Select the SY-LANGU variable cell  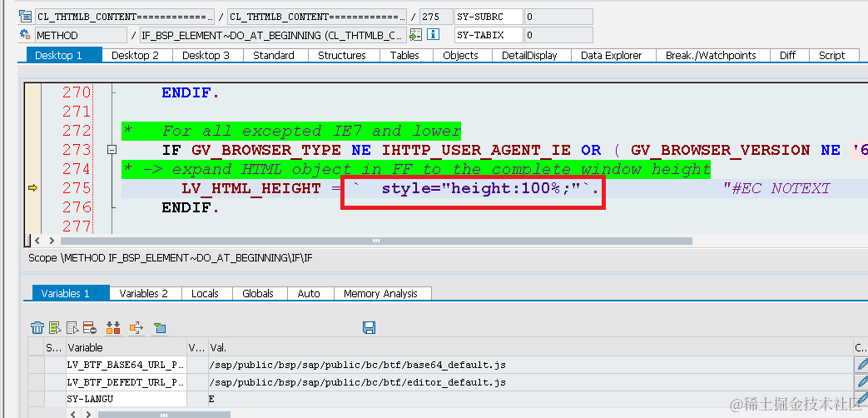tap(126, 399)
